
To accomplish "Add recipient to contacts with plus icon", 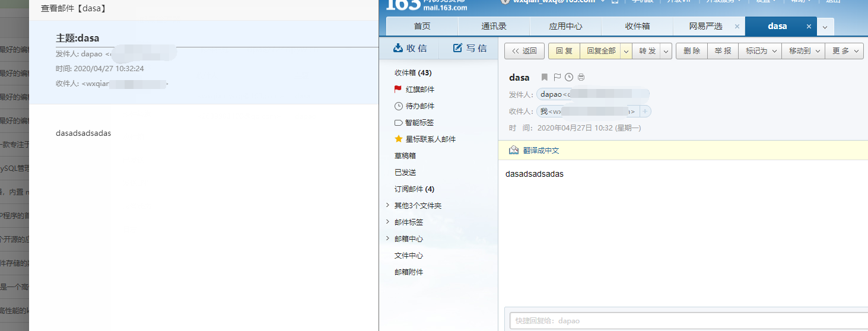I will click(x=646, y=111).
